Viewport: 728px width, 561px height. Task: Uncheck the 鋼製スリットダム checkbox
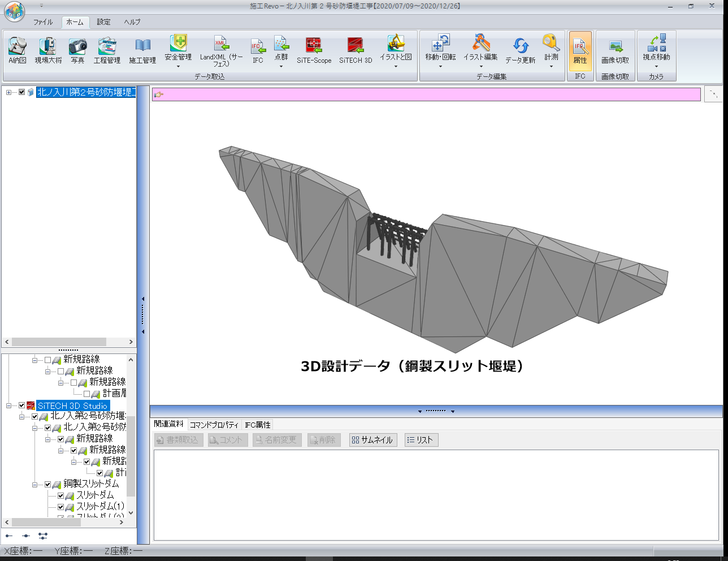[48, 484]
